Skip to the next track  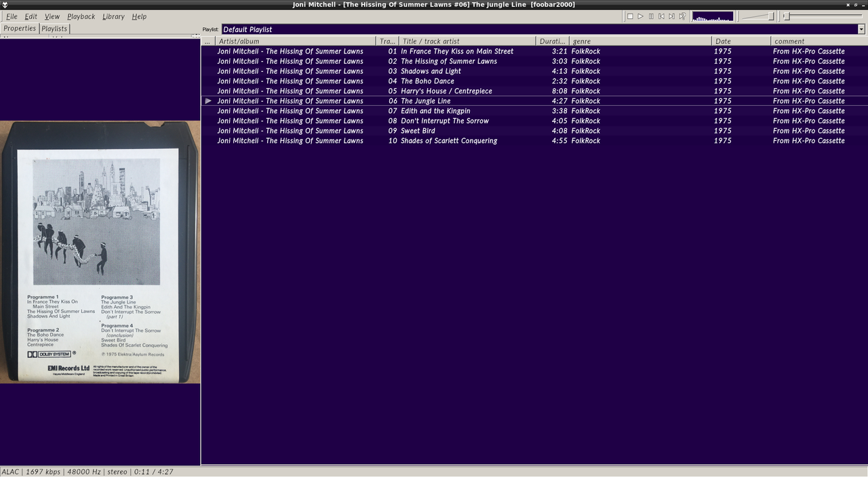point(672,16)
